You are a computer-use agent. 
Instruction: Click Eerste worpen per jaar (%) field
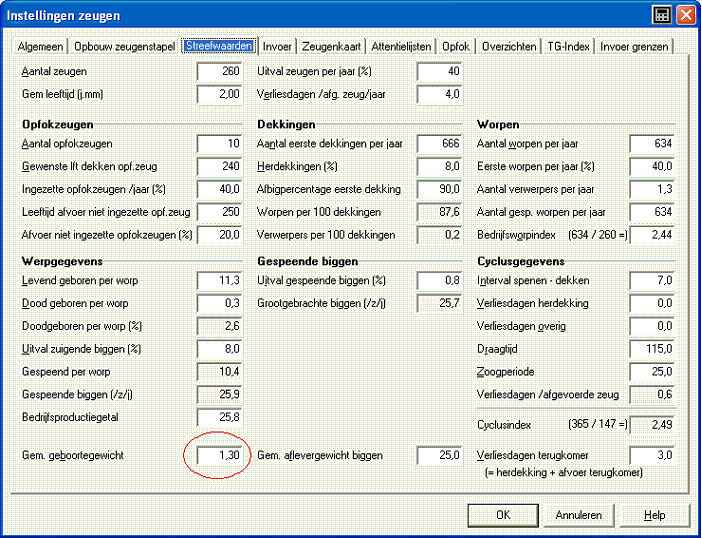coord(652,167)
